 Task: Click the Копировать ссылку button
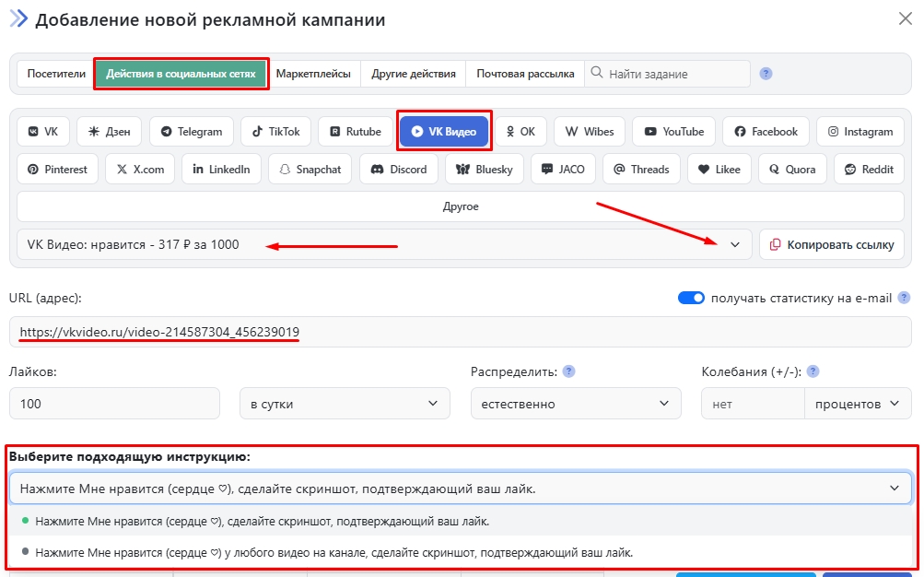tap(832, 244)
